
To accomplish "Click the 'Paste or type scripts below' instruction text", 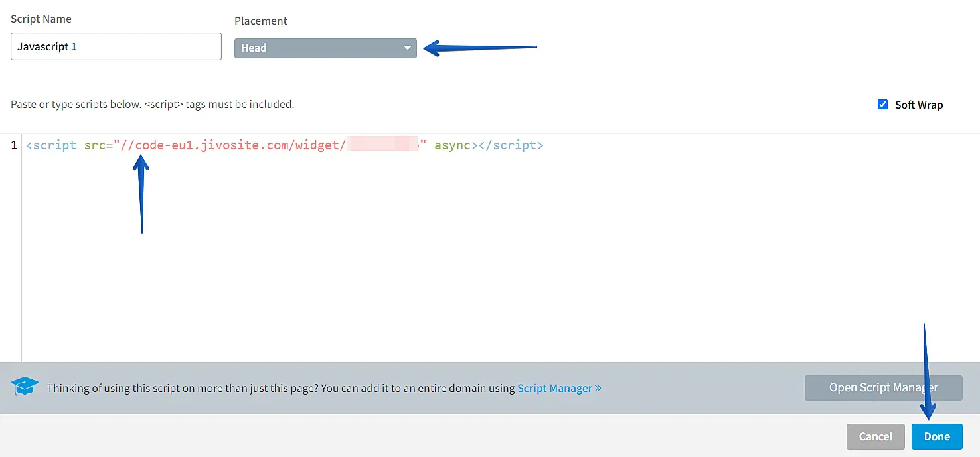I will 152,104.
